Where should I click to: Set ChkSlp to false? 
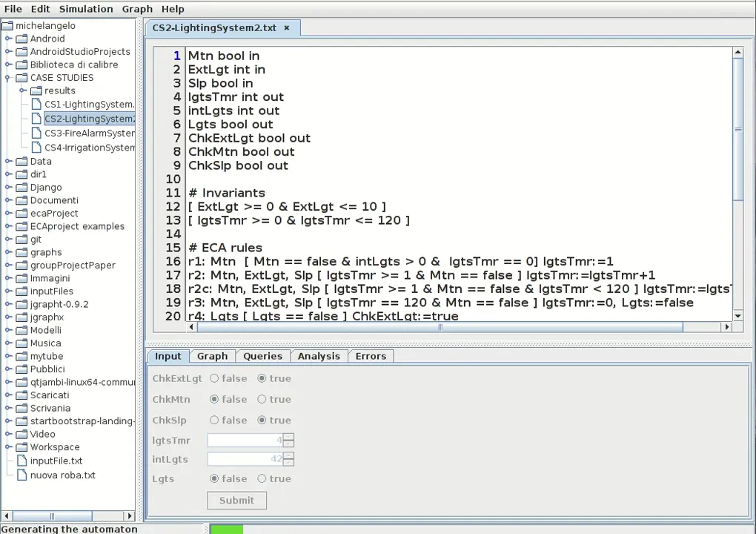pos(214,421)
